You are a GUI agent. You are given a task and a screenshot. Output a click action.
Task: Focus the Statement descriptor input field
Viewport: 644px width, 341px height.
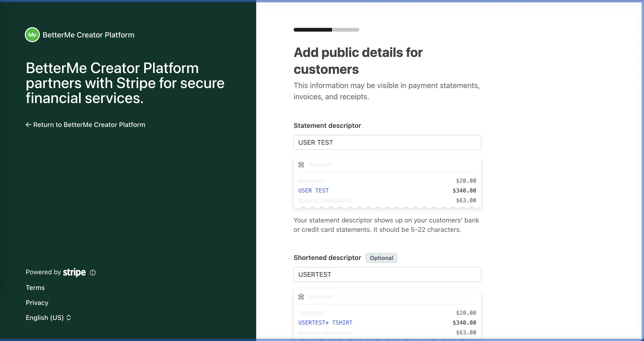[387, 142]
